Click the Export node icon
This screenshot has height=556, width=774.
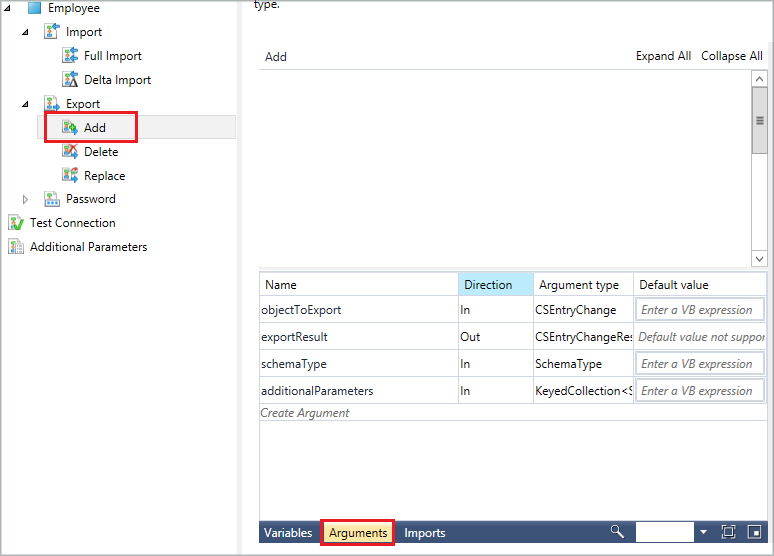click(x=52, y=103)
